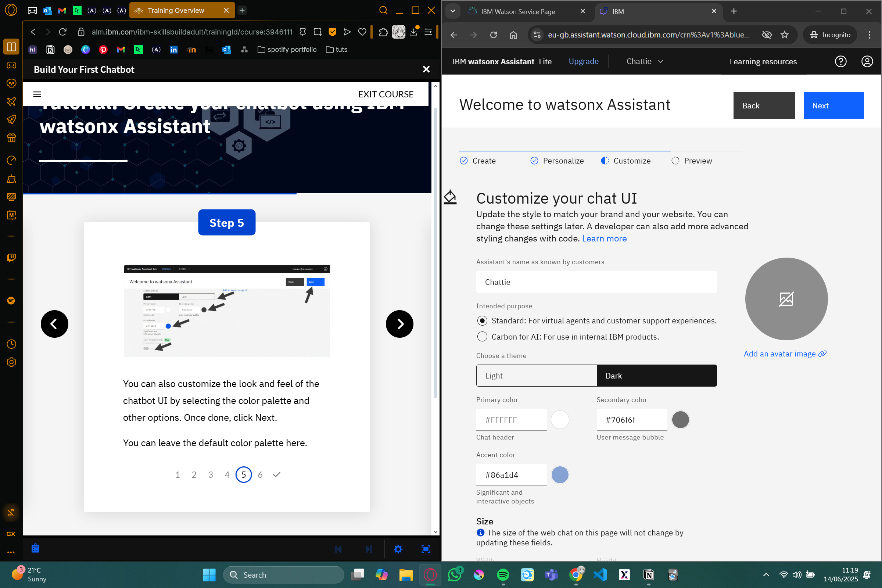Open the user profile icon in watsonx

click(x=867, y=61)
